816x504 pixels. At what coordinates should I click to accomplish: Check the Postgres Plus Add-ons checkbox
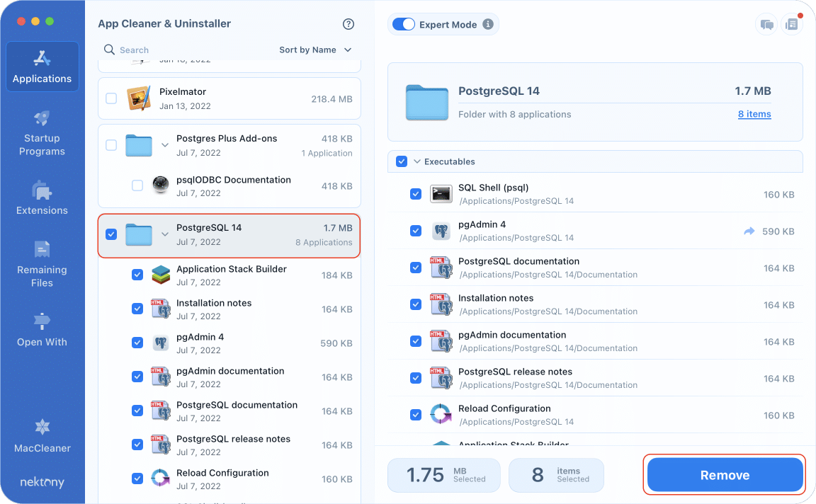pyautogui.click(x=111, y=145)
